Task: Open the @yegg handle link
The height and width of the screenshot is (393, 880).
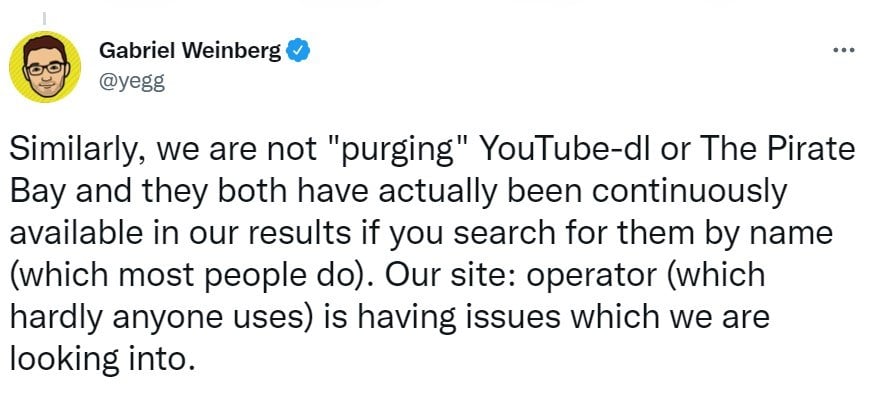Action: coord(132,82)
